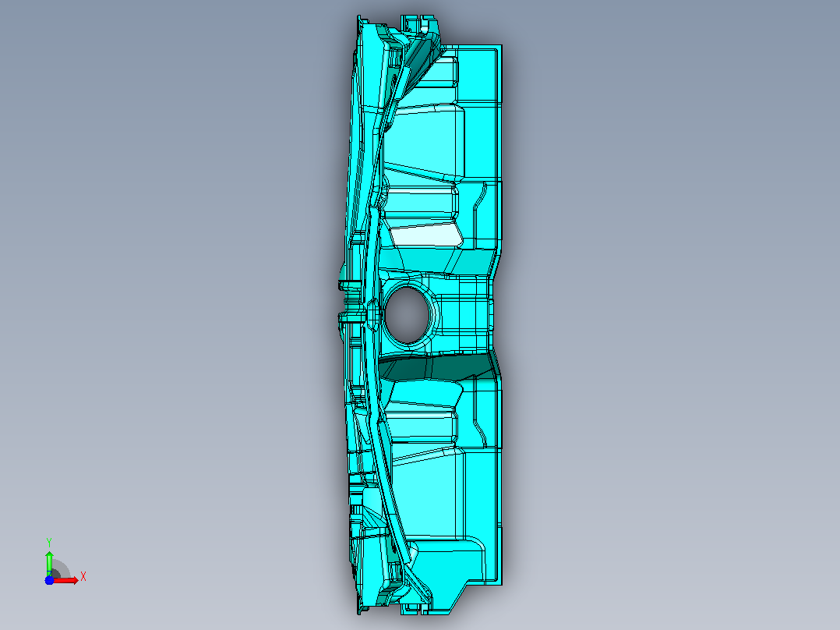Select the circular hole in the cyan model

point(407,315)
